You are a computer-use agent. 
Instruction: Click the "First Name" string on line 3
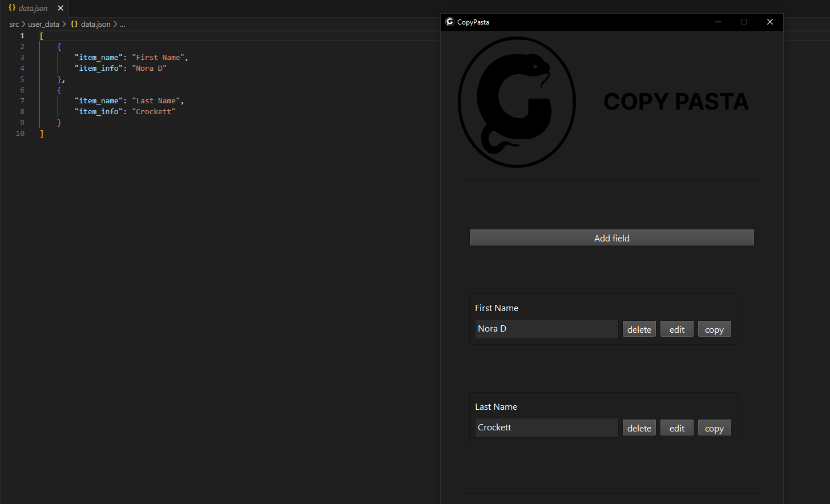click(x=158, y=57)
